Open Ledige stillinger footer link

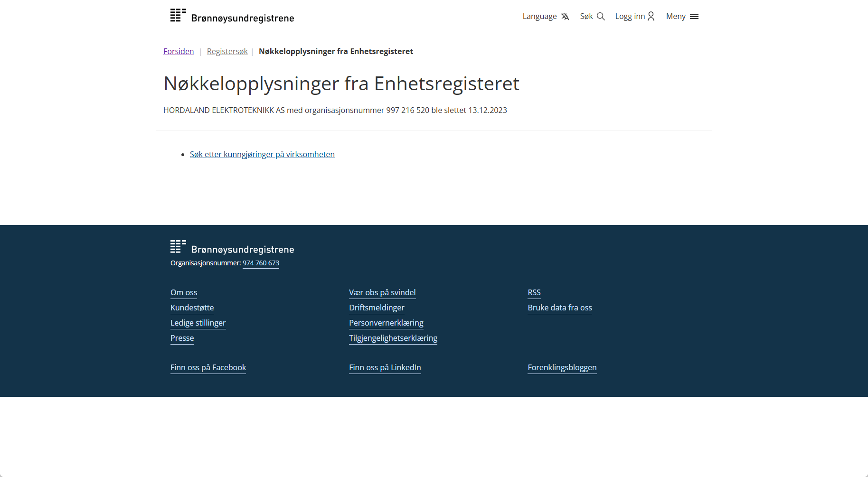coord(198,323)
